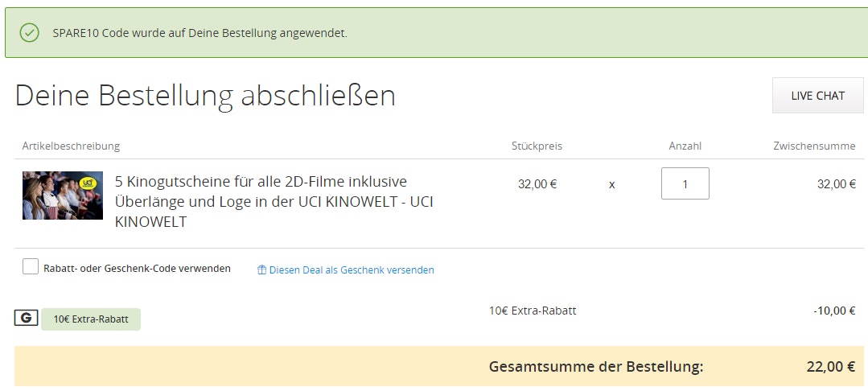Click the gift icon beside Geschenk versenden
The image size is (868, 391).
tap(261, 270)
